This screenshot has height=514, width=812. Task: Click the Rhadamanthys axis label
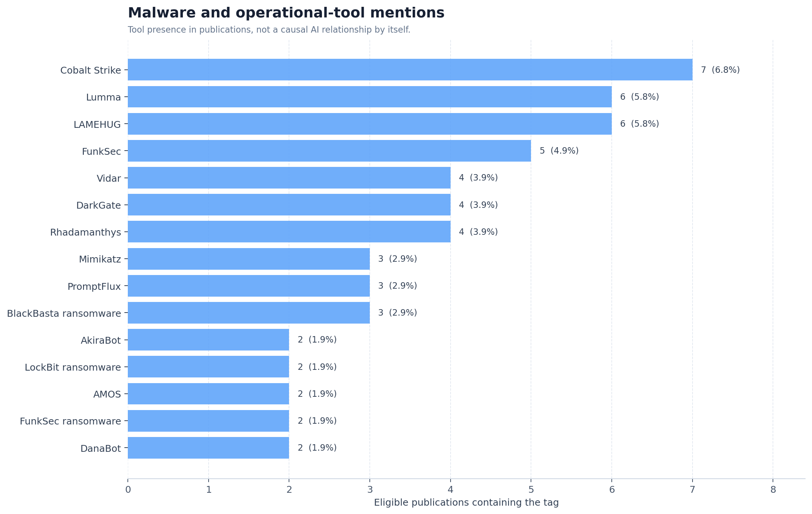point(85,233)
